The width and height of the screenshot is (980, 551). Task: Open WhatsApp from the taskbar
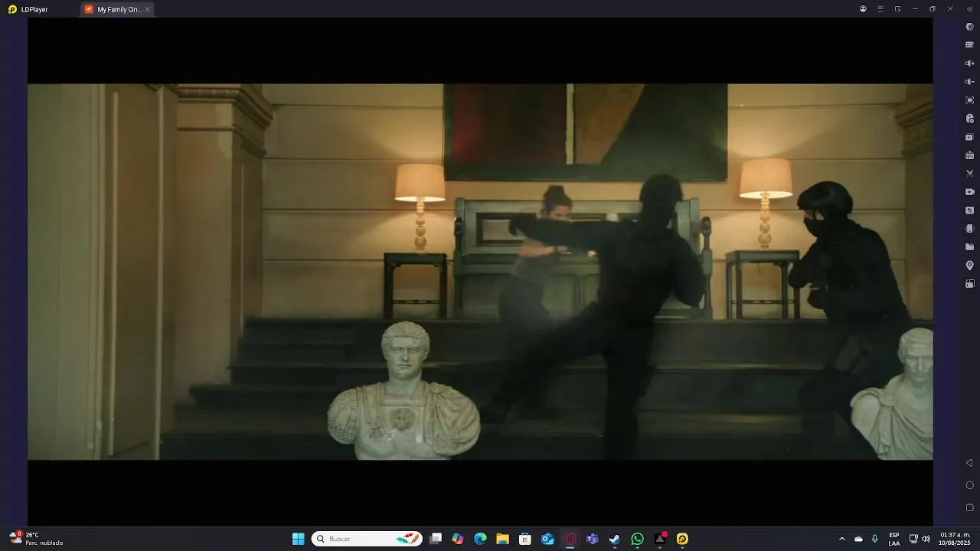(637, 539)
